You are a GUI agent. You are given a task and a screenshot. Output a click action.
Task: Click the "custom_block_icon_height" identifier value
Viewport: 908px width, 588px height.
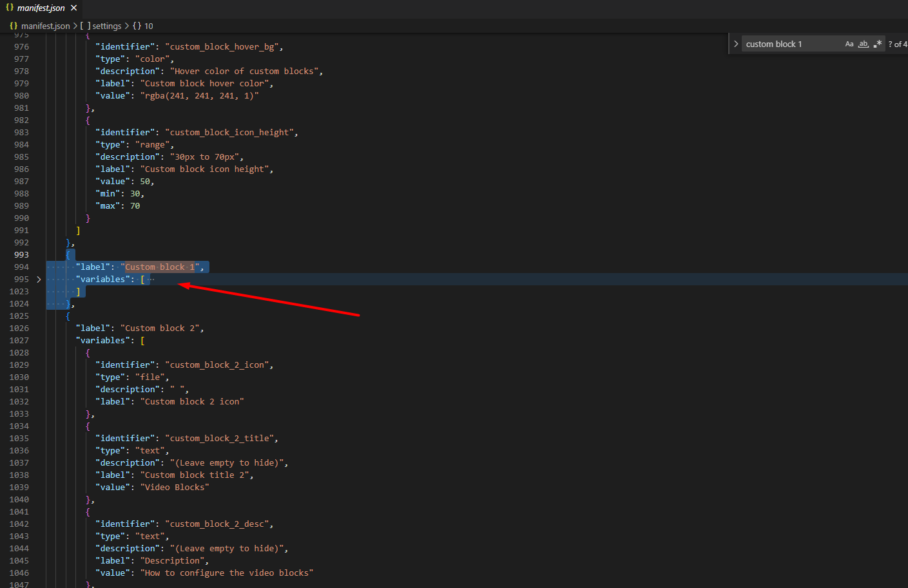(x=231, y=133)
